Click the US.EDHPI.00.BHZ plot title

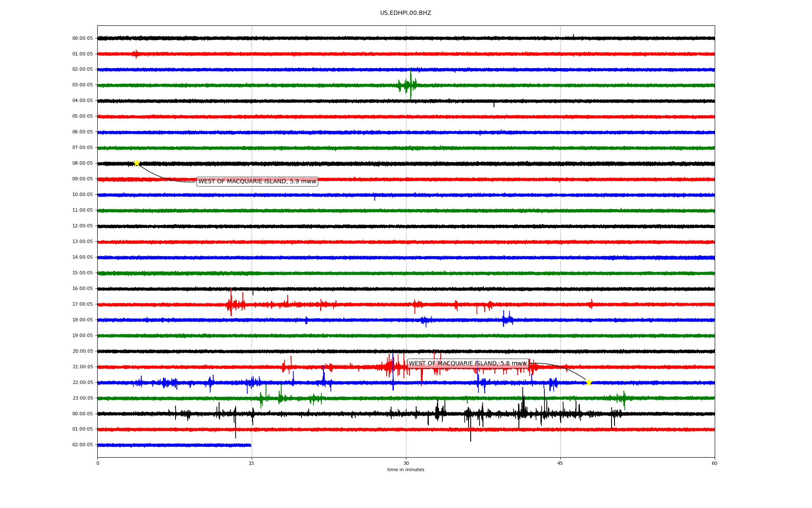406,13
